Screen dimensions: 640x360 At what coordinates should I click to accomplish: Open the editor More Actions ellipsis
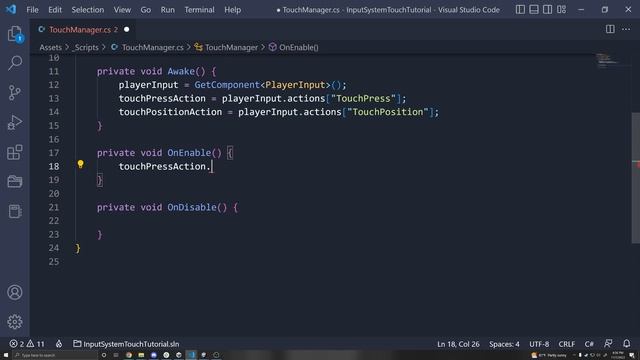click(x=626, y=29)
